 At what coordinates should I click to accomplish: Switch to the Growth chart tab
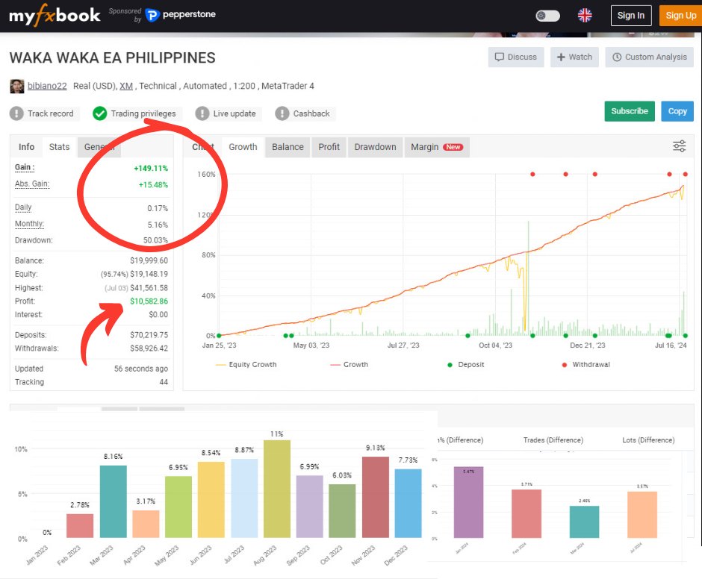(x=243, y=147)
